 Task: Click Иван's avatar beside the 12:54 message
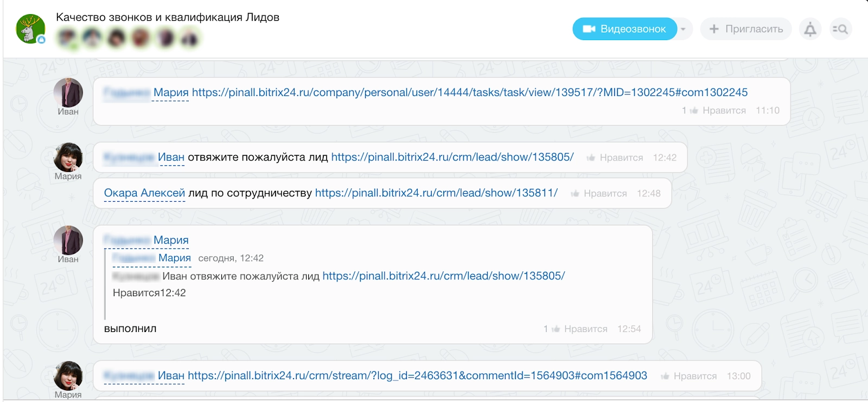point(68,240)
